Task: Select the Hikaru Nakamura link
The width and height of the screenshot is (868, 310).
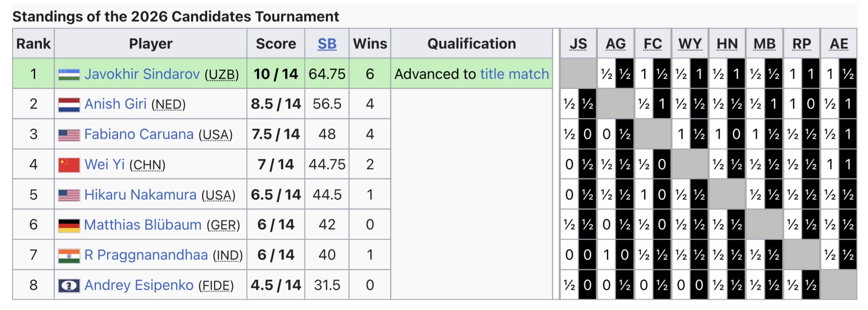Action: (140, 195)
